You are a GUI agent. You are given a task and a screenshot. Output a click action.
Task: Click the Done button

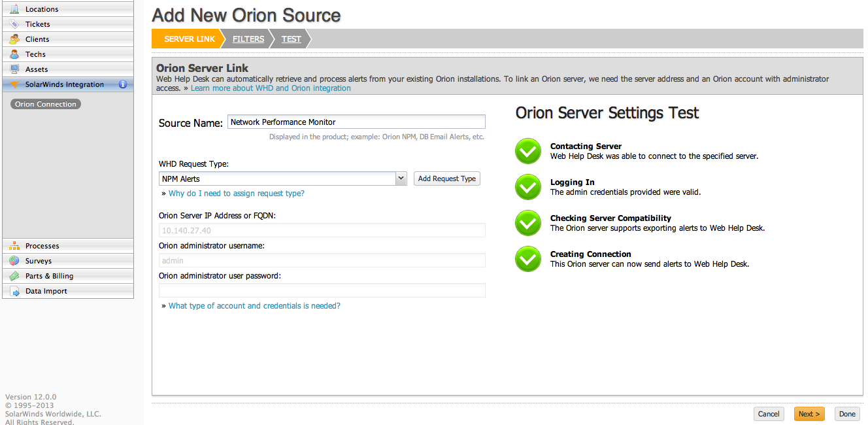click(847, 414)
